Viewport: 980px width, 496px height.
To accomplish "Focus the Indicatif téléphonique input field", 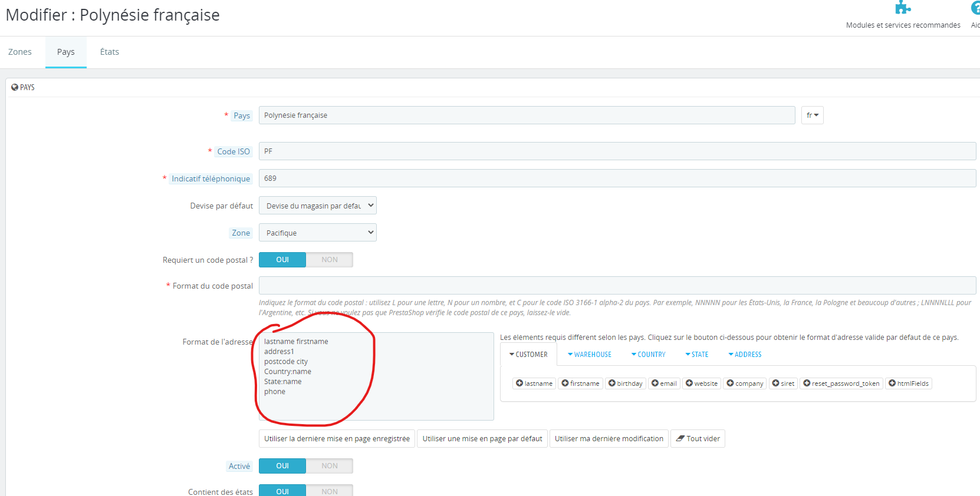I will pos(617,178).
